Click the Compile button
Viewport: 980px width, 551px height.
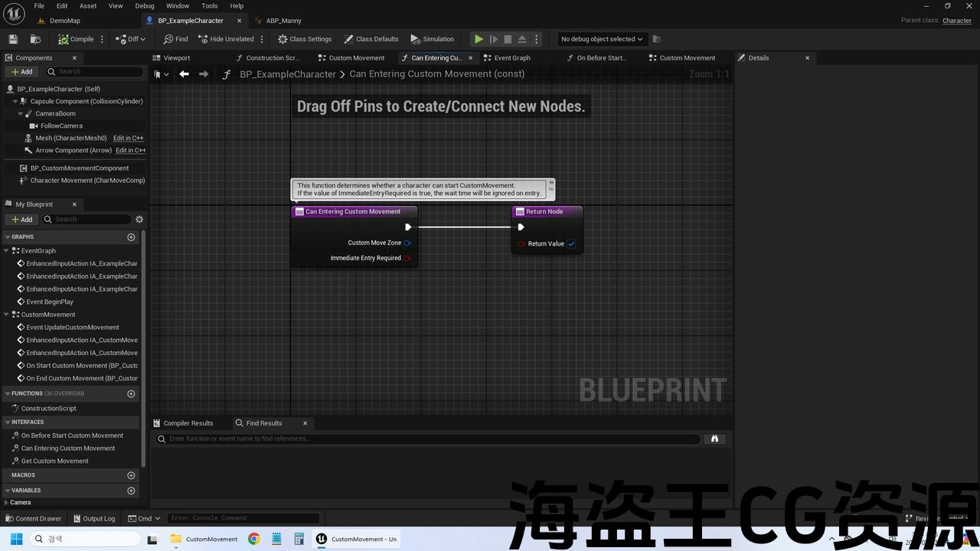pyautogui.click(x=76, y=39)
